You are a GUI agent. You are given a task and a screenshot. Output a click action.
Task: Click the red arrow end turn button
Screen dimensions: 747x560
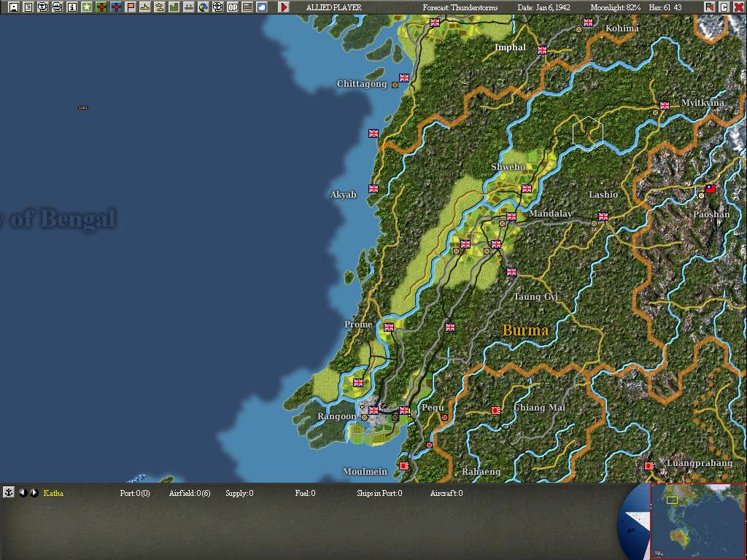284,7
